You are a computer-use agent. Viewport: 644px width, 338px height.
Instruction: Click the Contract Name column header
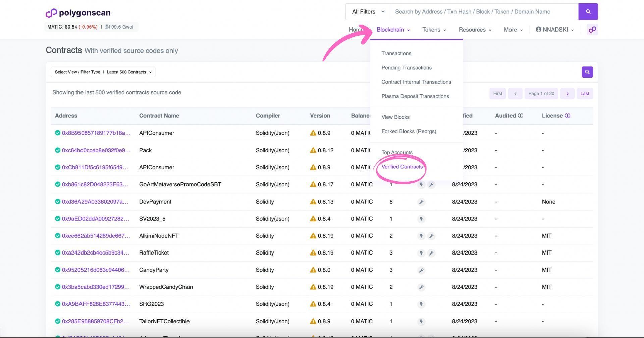click(159, 116)
